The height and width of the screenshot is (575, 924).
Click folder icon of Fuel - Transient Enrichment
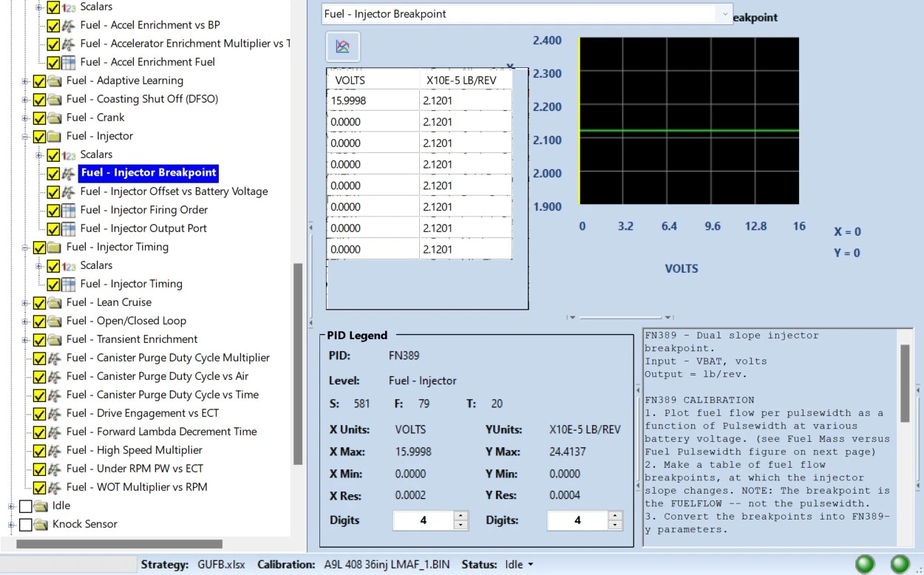pos(55,339)
